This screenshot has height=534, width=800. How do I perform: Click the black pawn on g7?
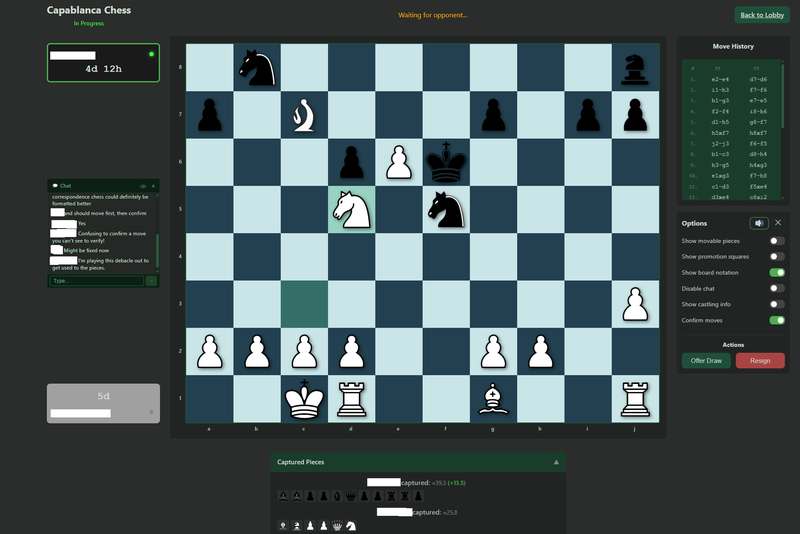coord(493,115)
